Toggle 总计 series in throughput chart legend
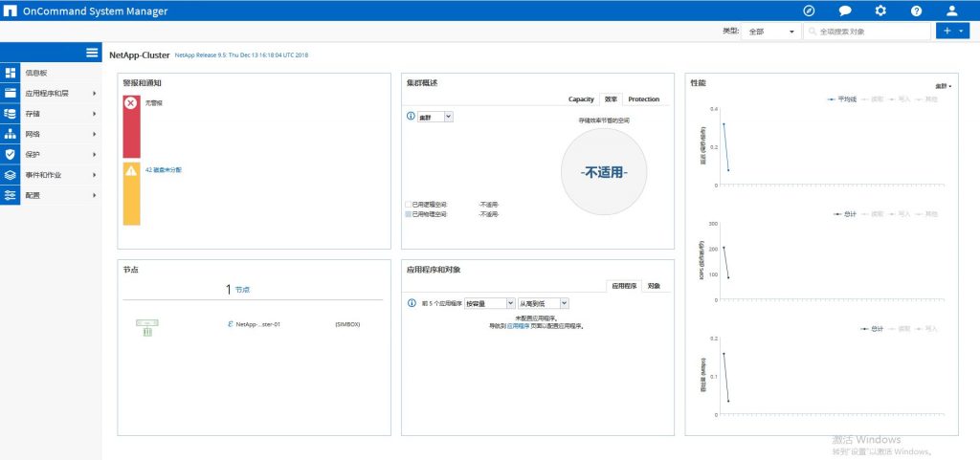 pyautogui.click(x=873, y=328)
